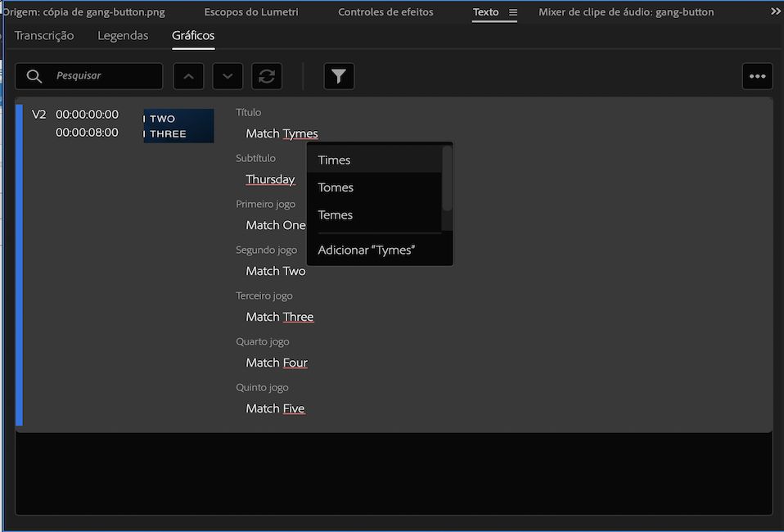This screenshot has height=532, width=784.
Task: Click the Primeiro jogo label
Action: click(265, 204)
